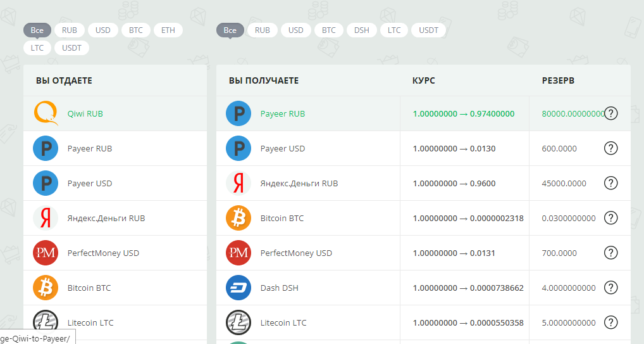644x344 pixels.
Task: Filter give currencies by RUB
Action: coord(70,30)
